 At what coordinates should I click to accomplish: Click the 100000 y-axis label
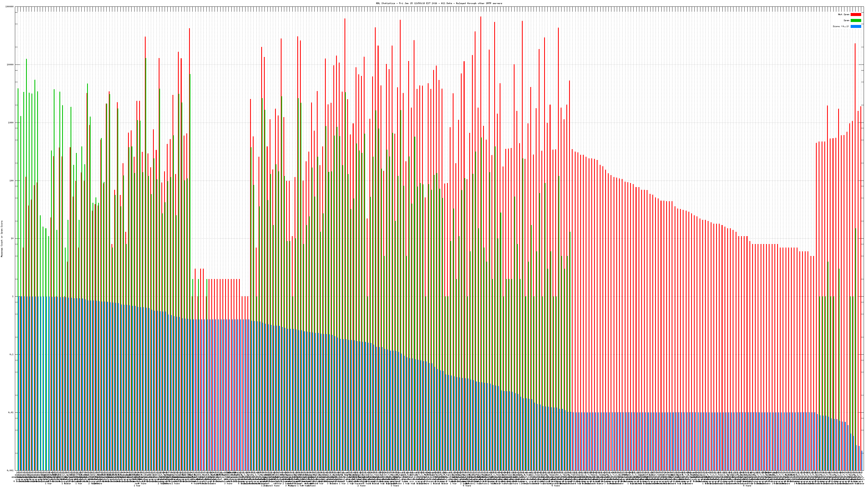click(10, 7)
